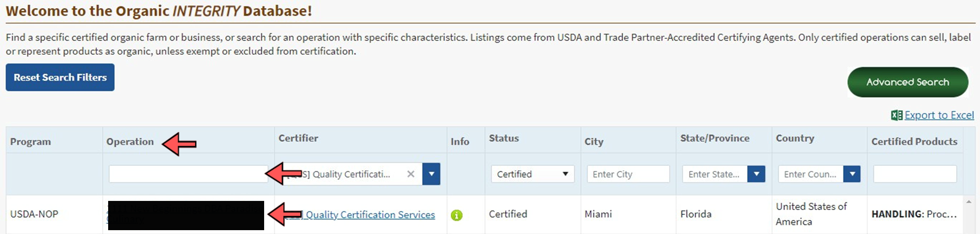The height and width of the screenshot is (234, 980).
Task: Click the Certified Products filter field
Action: (915, 174)
